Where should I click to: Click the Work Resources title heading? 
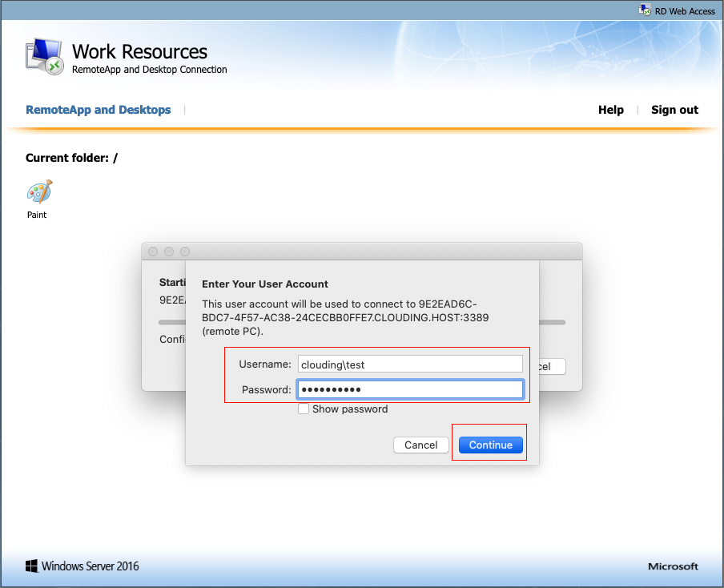(140, 52)
